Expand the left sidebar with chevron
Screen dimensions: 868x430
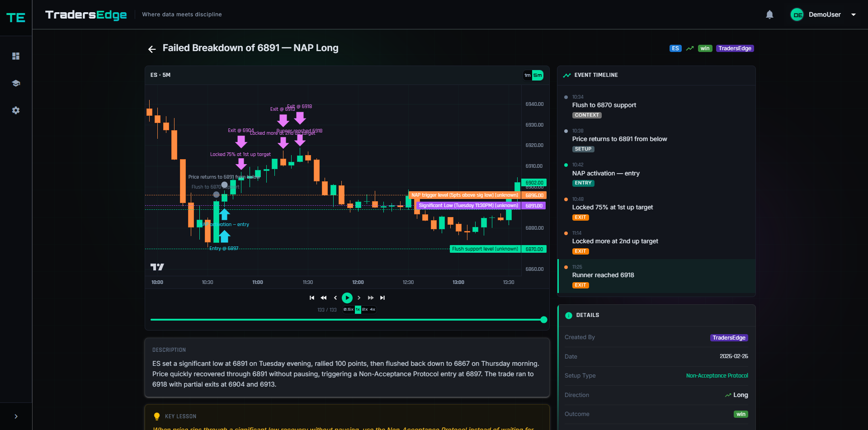point(16,416)
